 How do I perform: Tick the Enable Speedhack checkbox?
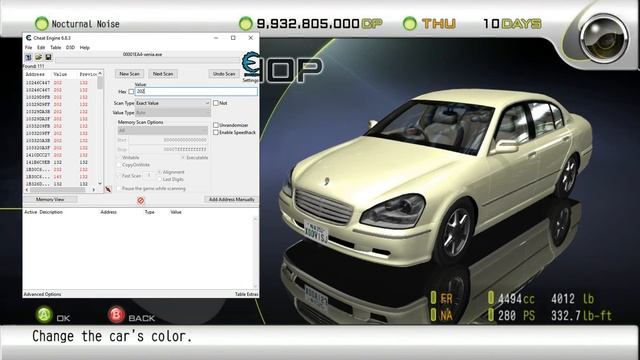[216, 132]
